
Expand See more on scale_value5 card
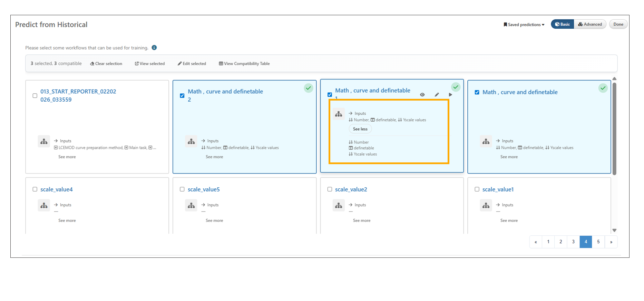point(214,220)
